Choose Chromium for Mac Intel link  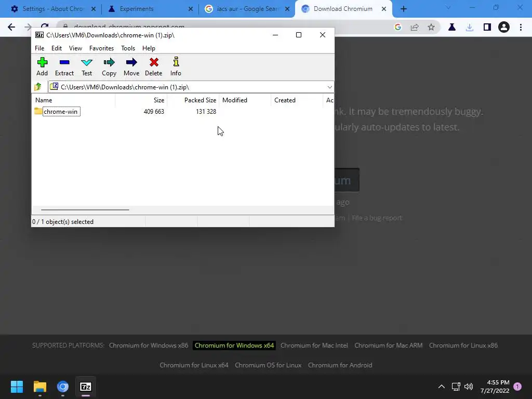point(314,345)
